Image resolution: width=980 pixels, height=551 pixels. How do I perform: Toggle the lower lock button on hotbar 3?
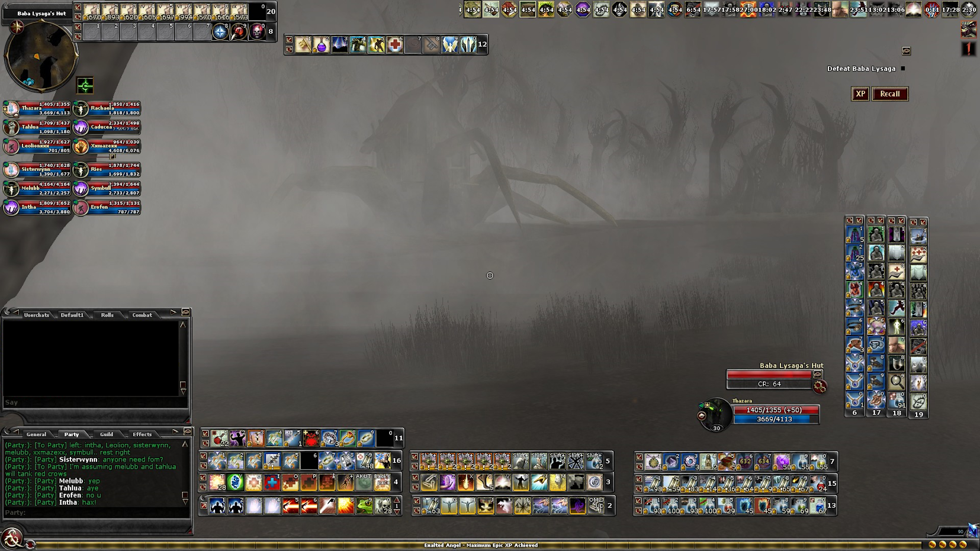pos(415,487)
